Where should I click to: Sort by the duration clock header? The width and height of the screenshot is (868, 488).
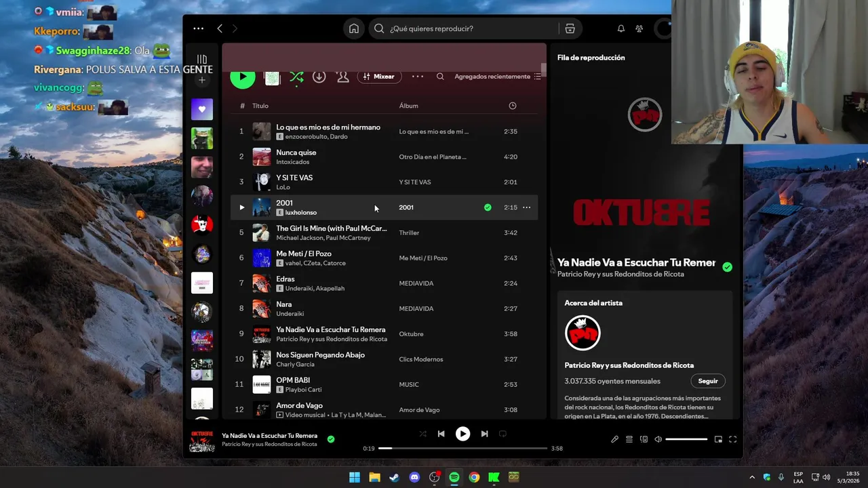click(x=513, y=106)
